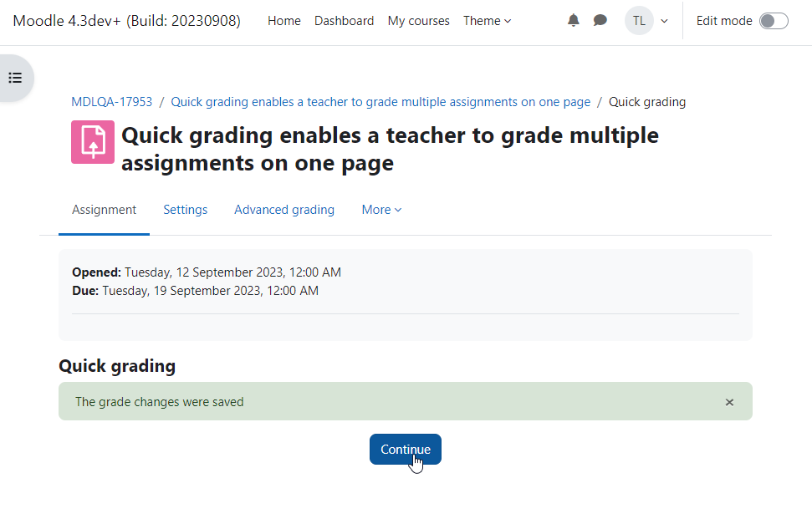Viewport: 812px width, 524px height.
Task: Select the Assignment tab
Action: [104, 210]
